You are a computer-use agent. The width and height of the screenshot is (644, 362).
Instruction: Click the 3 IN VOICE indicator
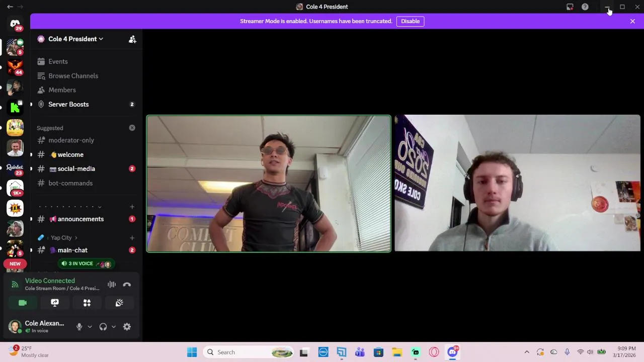(x=86, y=263)
